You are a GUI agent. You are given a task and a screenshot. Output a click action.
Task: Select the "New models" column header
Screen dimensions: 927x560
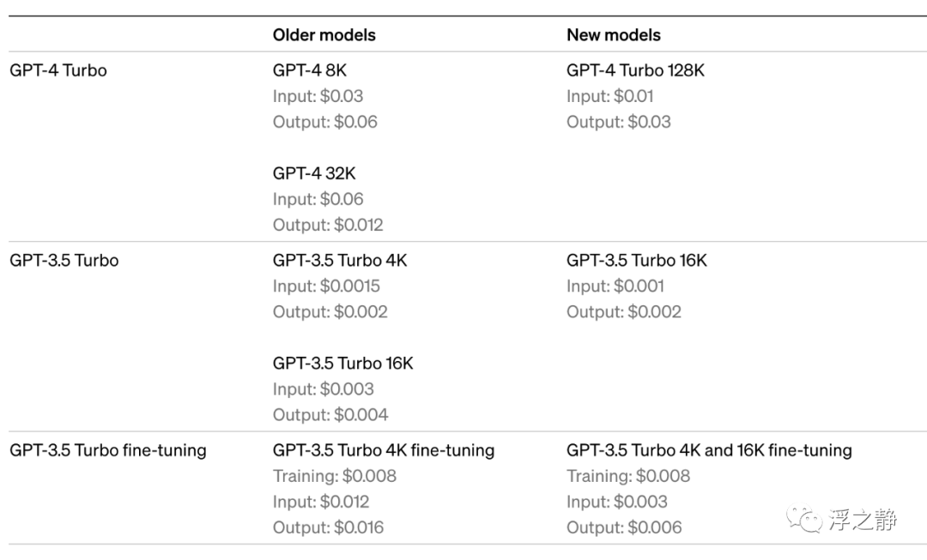pos(613,35)
